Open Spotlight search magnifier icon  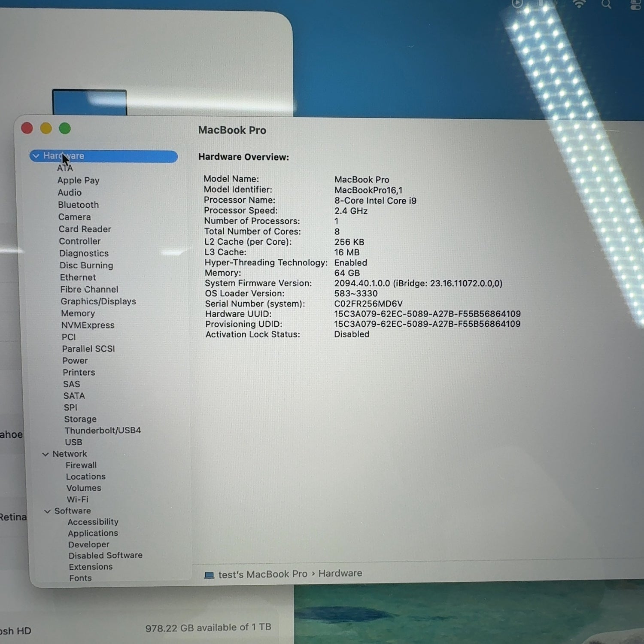click(x=606, y=4)
